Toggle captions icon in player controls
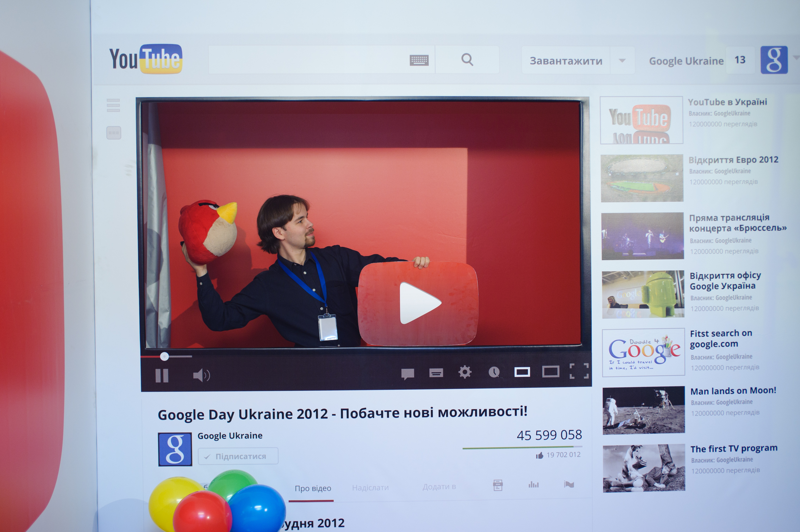800x532 pixels. [x=436, y=373]
